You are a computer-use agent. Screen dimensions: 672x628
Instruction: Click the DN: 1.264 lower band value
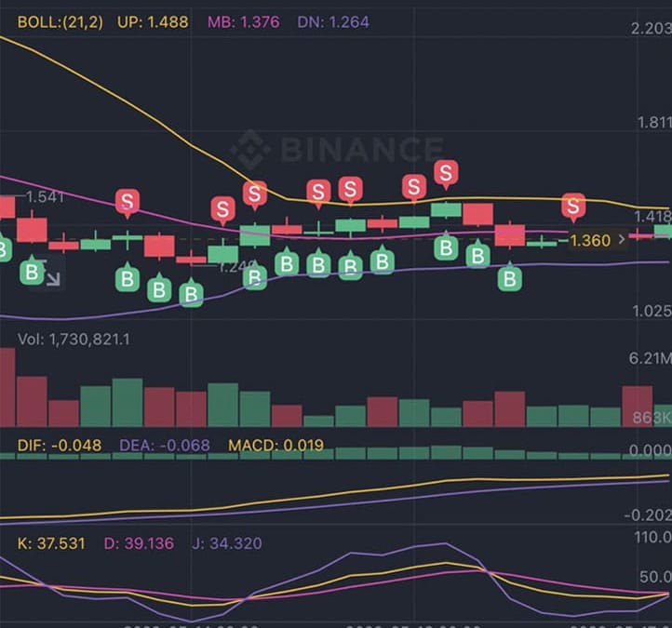(x=337, y=21)
